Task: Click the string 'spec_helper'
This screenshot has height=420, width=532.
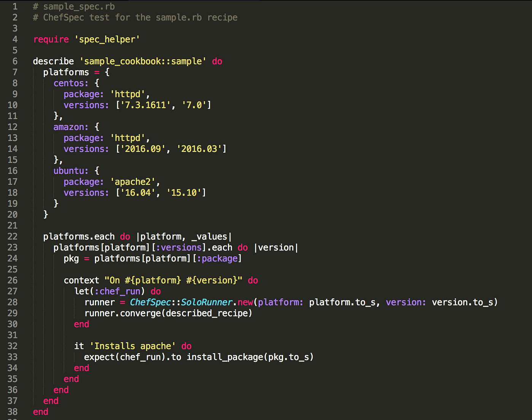Action: tap(107, 39)
